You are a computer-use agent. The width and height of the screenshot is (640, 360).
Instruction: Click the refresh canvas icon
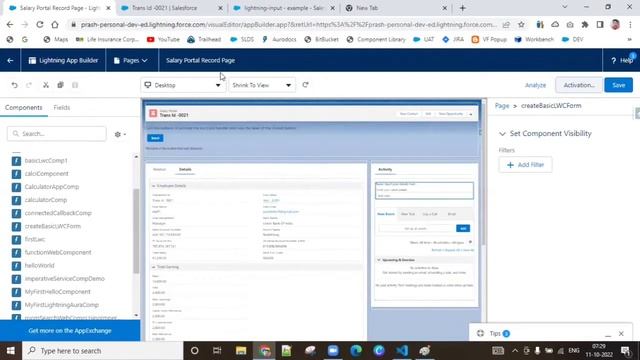point(305,85)
